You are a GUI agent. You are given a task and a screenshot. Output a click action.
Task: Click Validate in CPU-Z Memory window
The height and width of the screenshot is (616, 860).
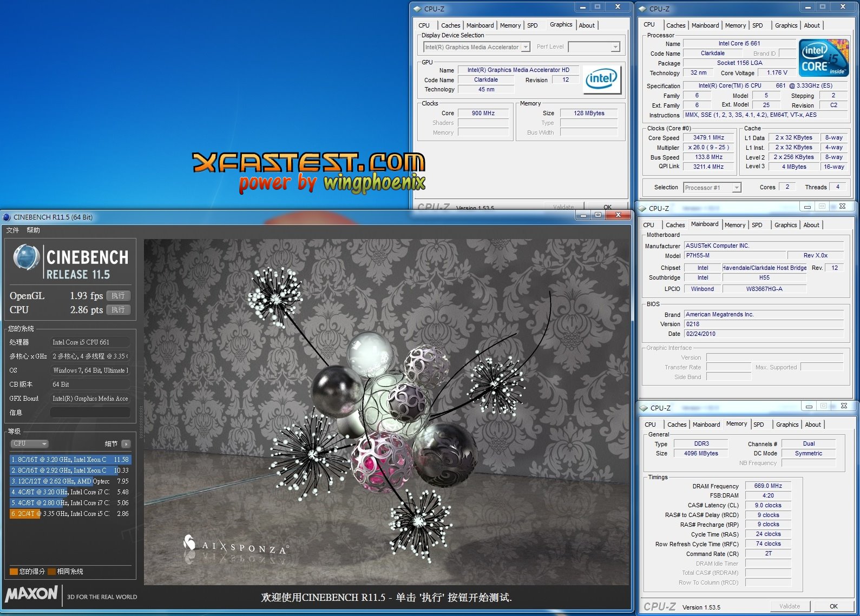pyautogui.click(x=790, y=606)
